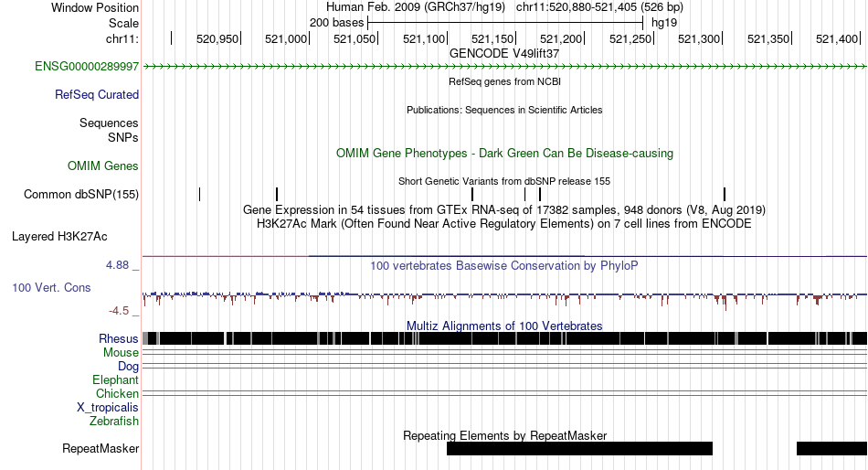Click the GTEx Gene Expression track title
Viewport: 868px width, 470px height.
[504, 210]
